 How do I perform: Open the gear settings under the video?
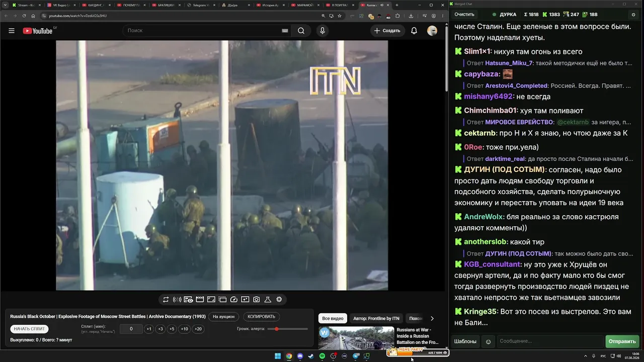(279, 300)
